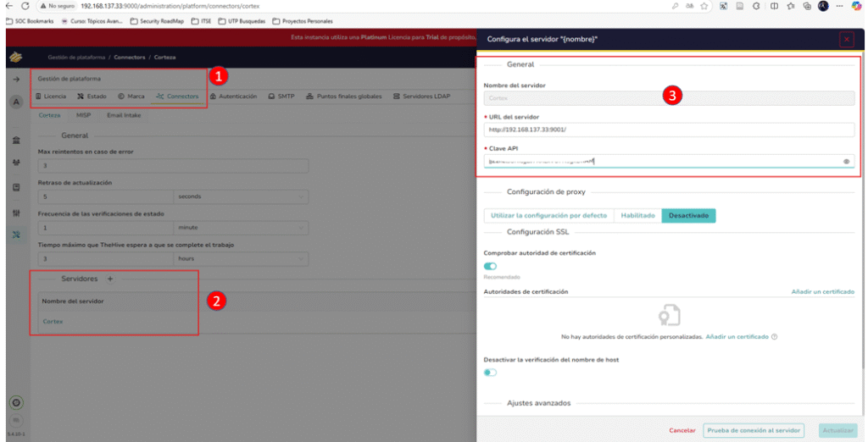Open the browser three-dots menu
Screen dimensions: 868x442
840,6
